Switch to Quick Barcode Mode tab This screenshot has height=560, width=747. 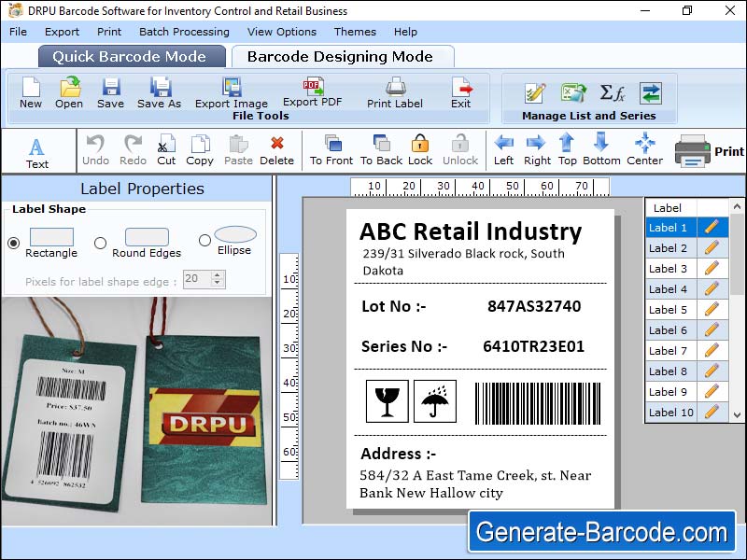131,56
